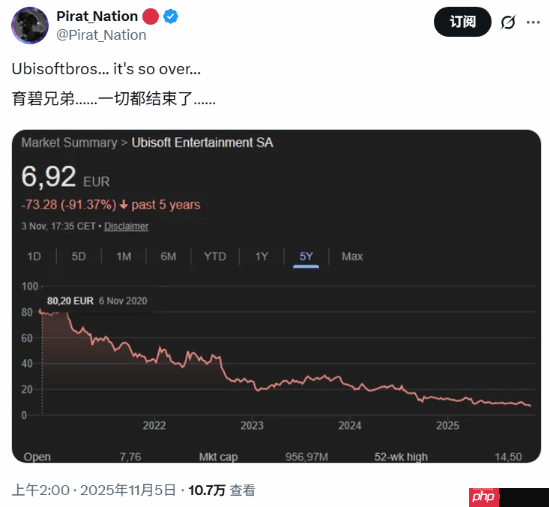Open the Disclaimer link
The image size is (550, 507).
(126, 226)
